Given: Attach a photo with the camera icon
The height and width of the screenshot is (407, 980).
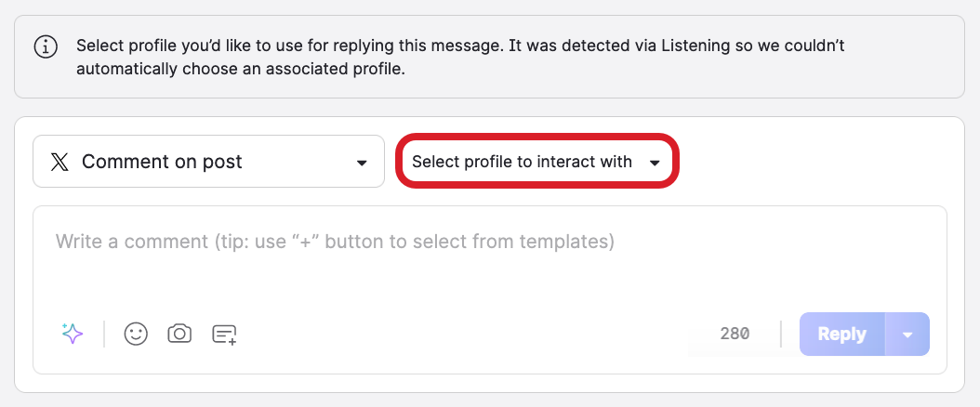Looking at the screenshot, I should [x=179, y=334].
